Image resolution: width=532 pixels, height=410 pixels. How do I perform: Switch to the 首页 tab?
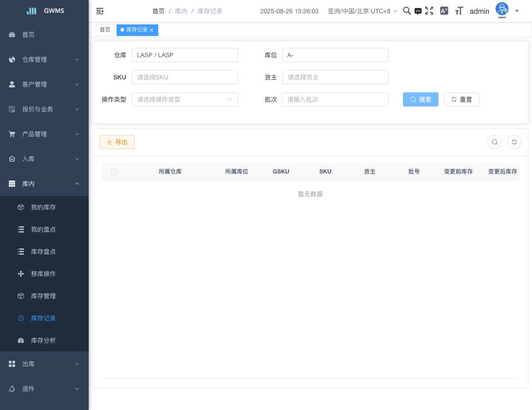tap(105, 30)
